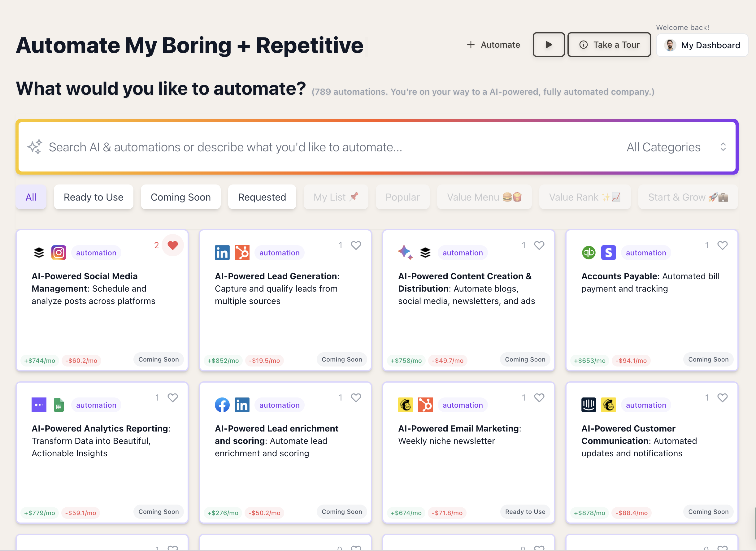The width and height of the screenshot is (756, 551).
Task: Play the intro video button
Action: [549, 45]
